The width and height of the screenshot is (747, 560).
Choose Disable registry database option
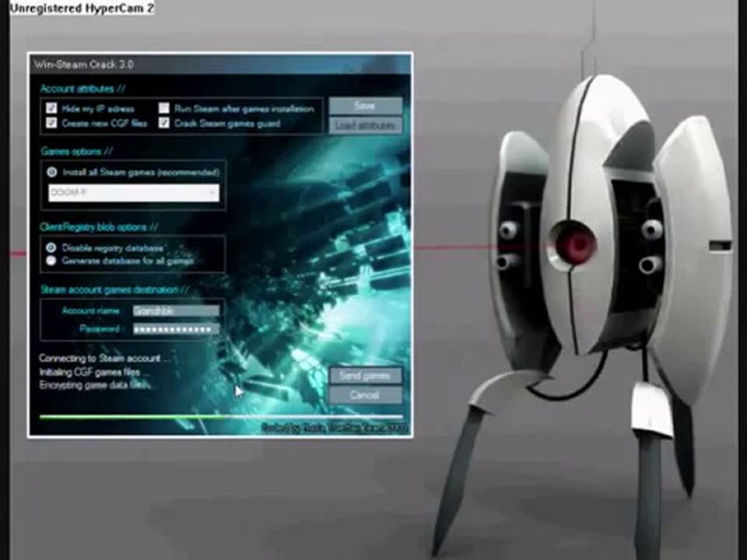click(x=51, y=247)
